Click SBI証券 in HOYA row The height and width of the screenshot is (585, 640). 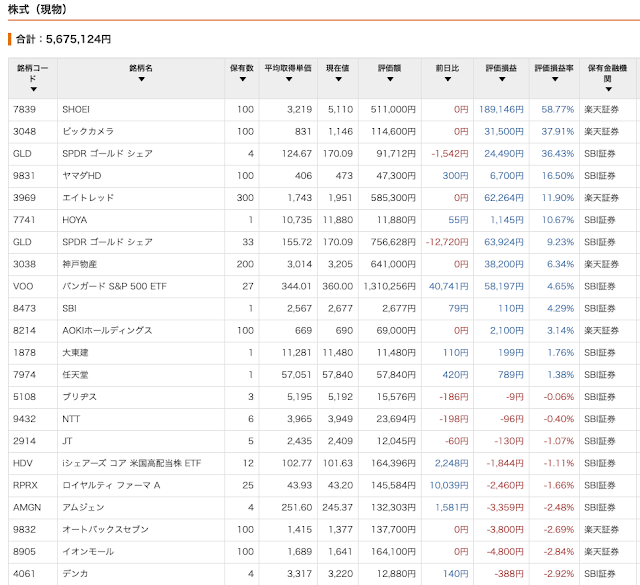tap(600, 220)
